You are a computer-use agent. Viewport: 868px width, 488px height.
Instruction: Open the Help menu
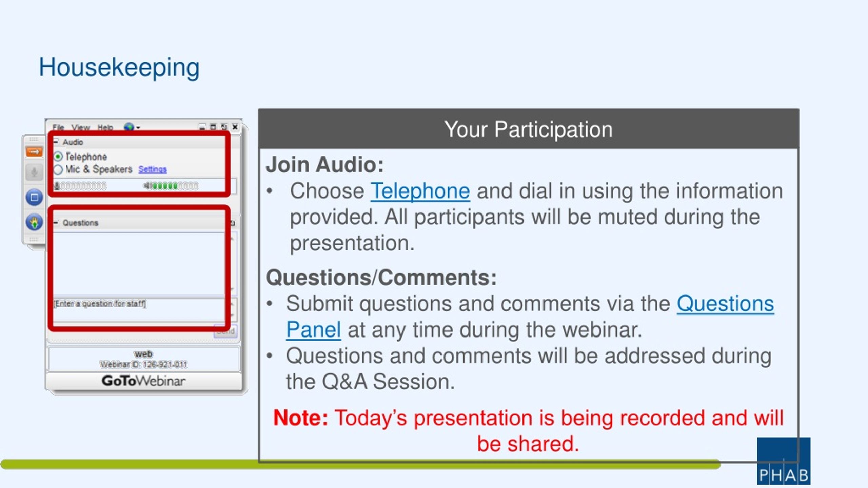[x=105, y=127]
